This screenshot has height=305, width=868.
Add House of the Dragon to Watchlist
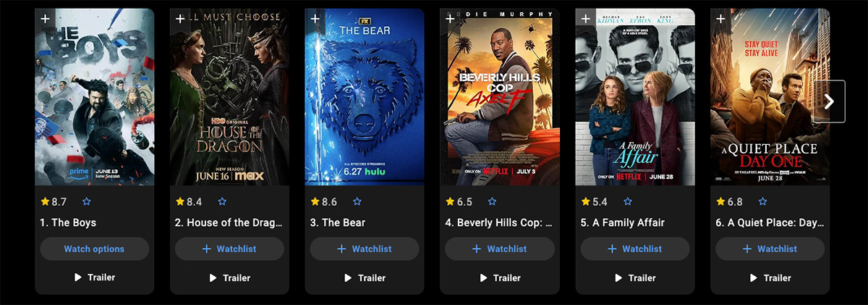point(229,248)
